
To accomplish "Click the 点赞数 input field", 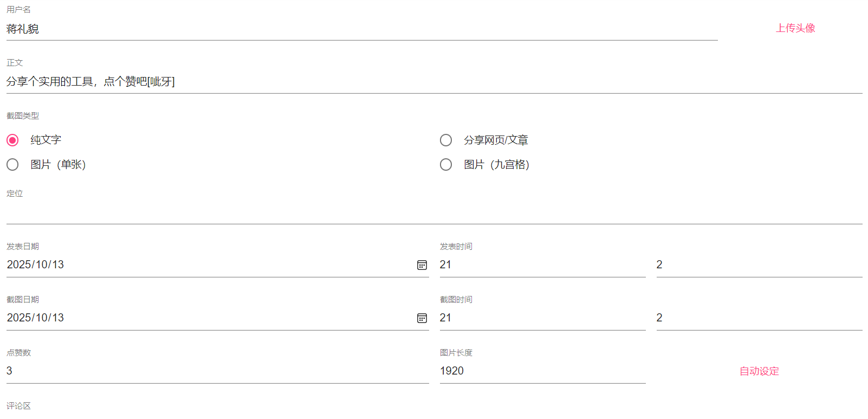I will point(217,371).
